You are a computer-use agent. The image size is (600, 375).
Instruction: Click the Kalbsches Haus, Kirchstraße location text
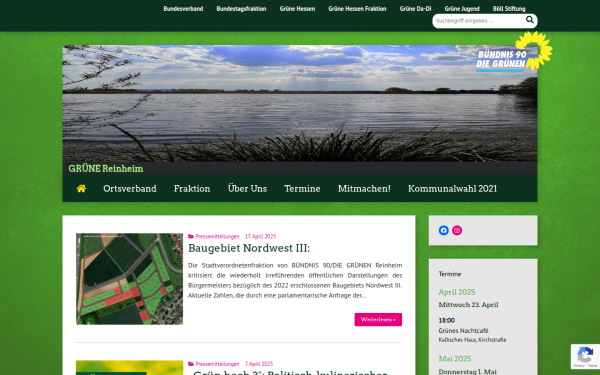pos(472,340)
